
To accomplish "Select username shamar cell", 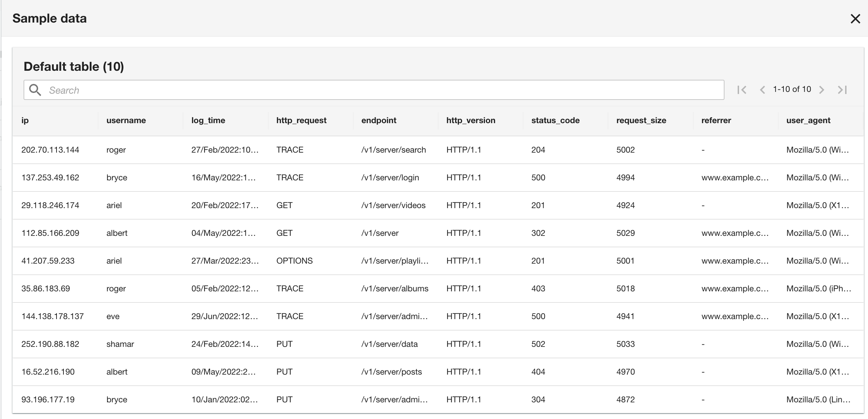I will pyautogui.click(x=120, y=344).
